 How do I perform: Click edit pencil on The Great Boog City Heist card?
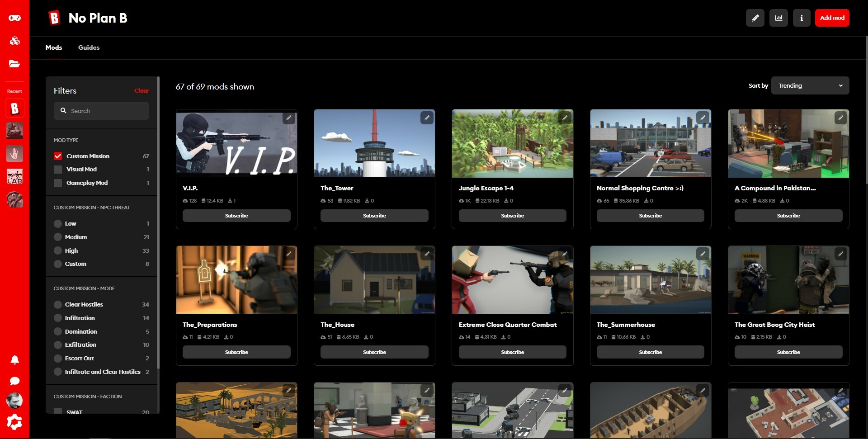coord(840,254)
